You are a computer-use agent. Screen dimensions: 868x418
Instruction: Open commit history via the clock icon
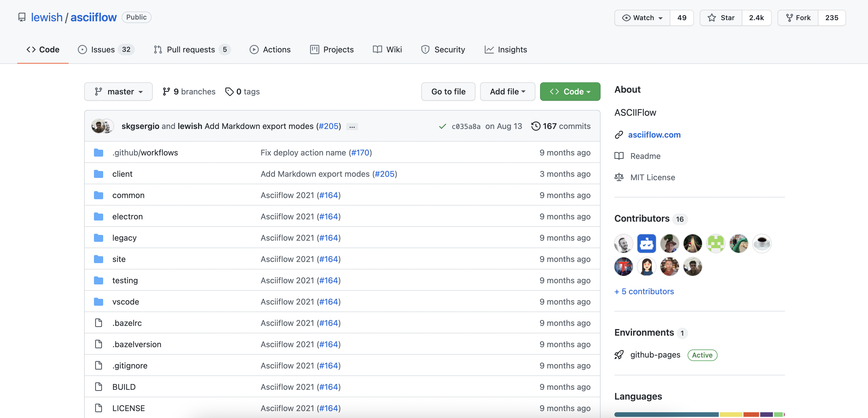(535, 126)
